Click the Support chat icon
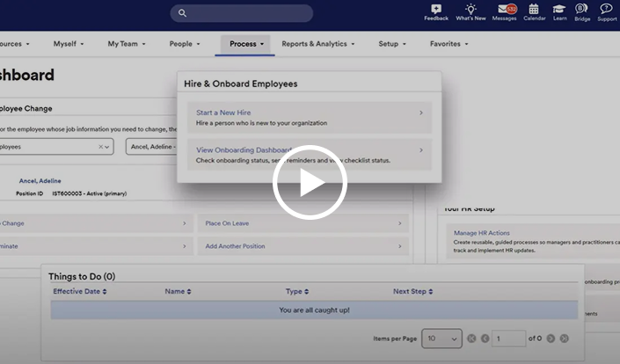The height and width of the screenshot is (364, 620). [x=607, y=10]
